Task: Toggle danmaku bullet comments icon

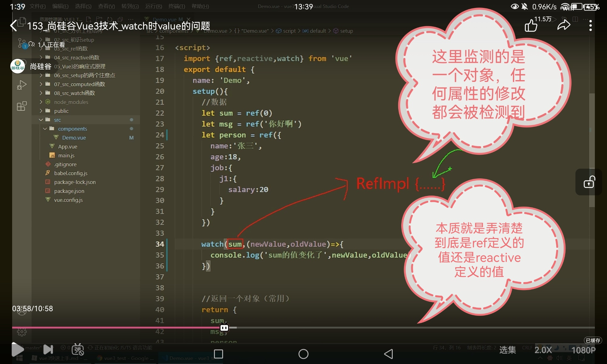Action: [x=78, y=350]
